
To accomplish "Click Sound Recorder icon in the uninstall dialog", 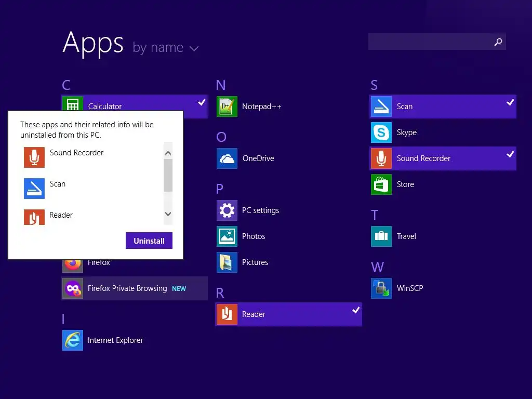I will pyautogui.click(x=34, y=157).
